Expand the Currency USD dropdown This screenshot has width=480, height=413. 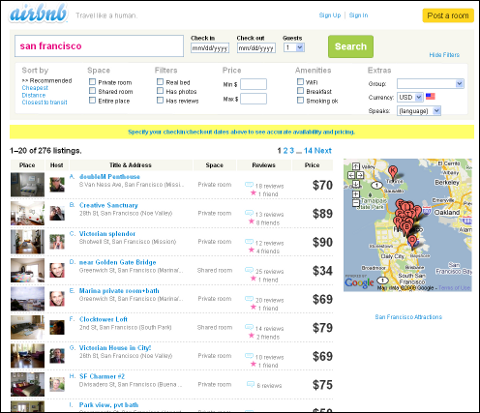pos(410,97)
